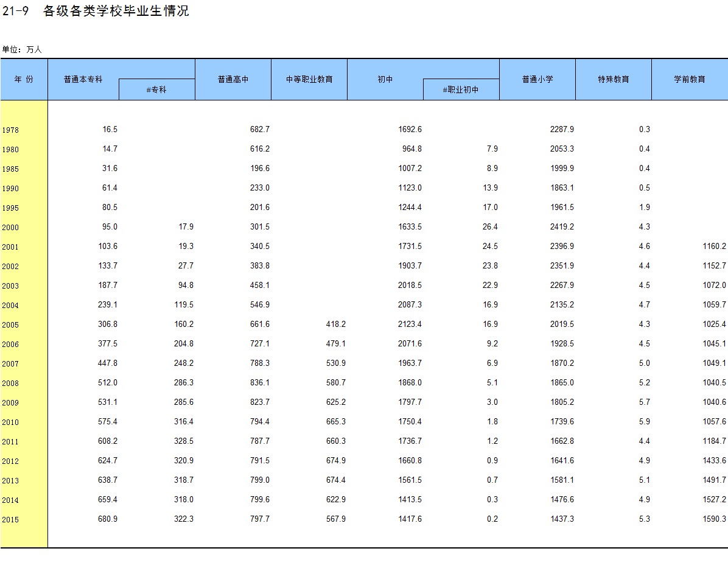Click value '418.2' under 中等职业教育
Viewport: 728px width, 568px height.
pos(335,324)
